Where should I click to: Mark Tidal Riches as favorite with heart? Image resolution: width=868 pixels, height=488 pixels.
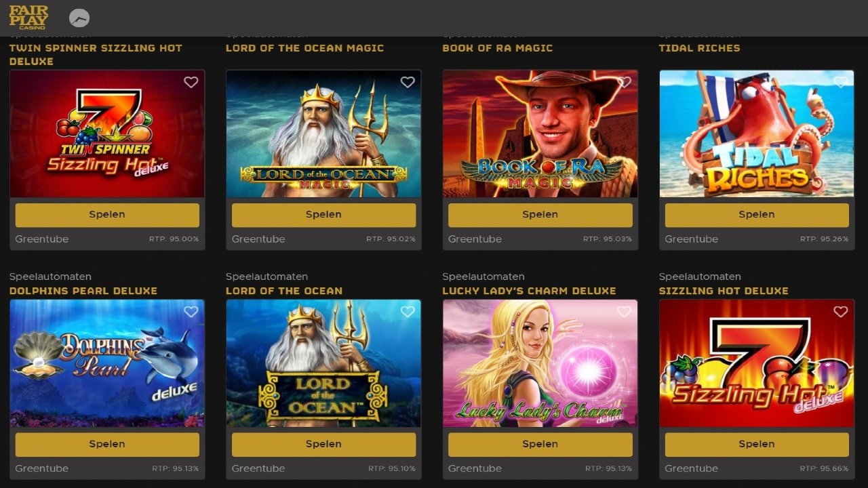[841, 82]
